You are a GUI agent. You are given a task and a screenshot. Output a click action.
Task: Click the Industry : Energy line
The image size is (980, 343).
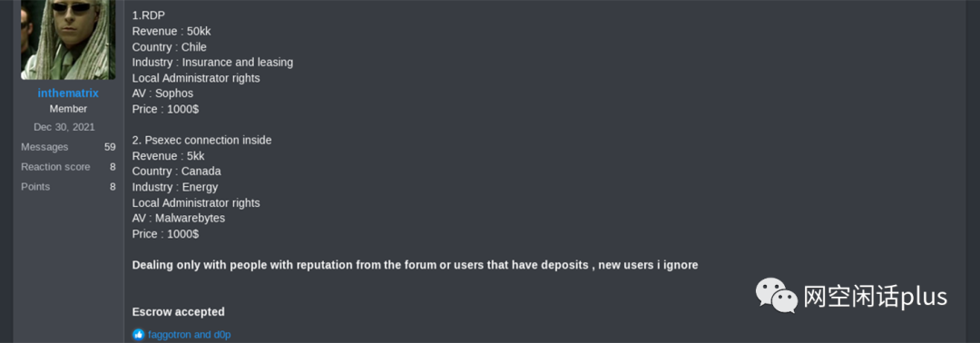(x=175, y=187)
